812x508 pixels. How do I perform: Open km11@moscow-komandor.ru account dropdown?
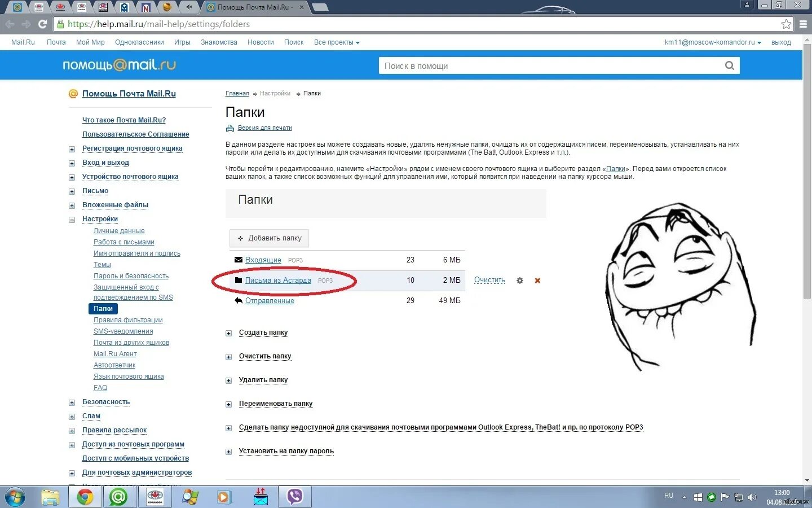pos(713,42)
